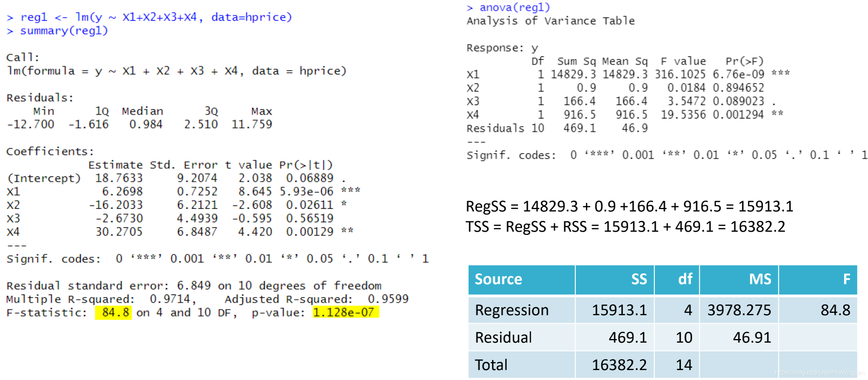Select the 1Q residual value -1.616

click(x=88, y=124)
